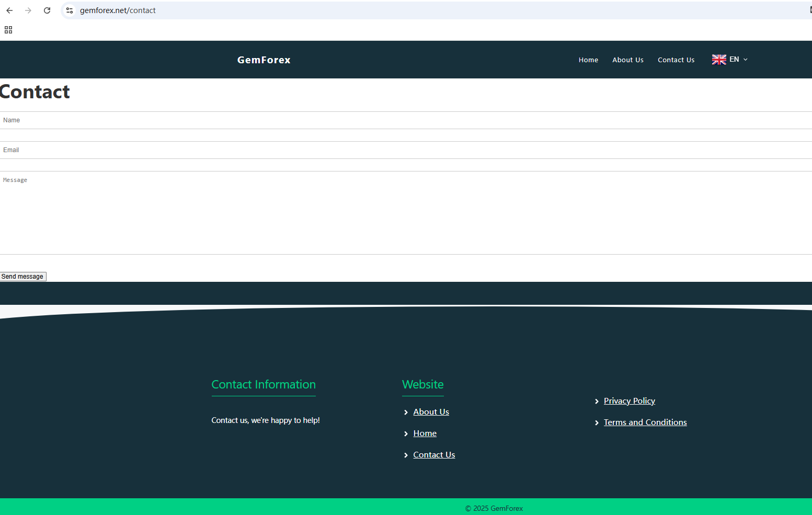Expand the EN language dropdown
The image size is (812, 515).
pos(738,60)
